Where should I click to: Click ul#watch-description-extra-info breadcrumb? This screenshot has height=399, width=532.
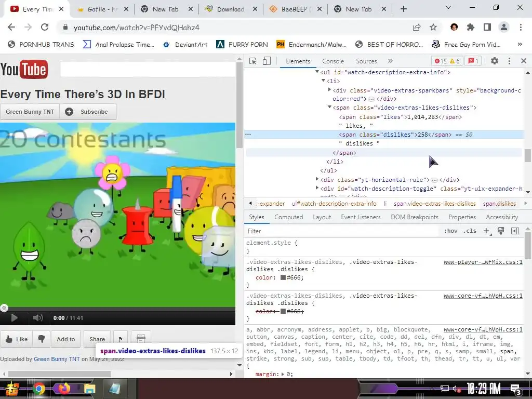pyautogui.click(x=334, y=204)
